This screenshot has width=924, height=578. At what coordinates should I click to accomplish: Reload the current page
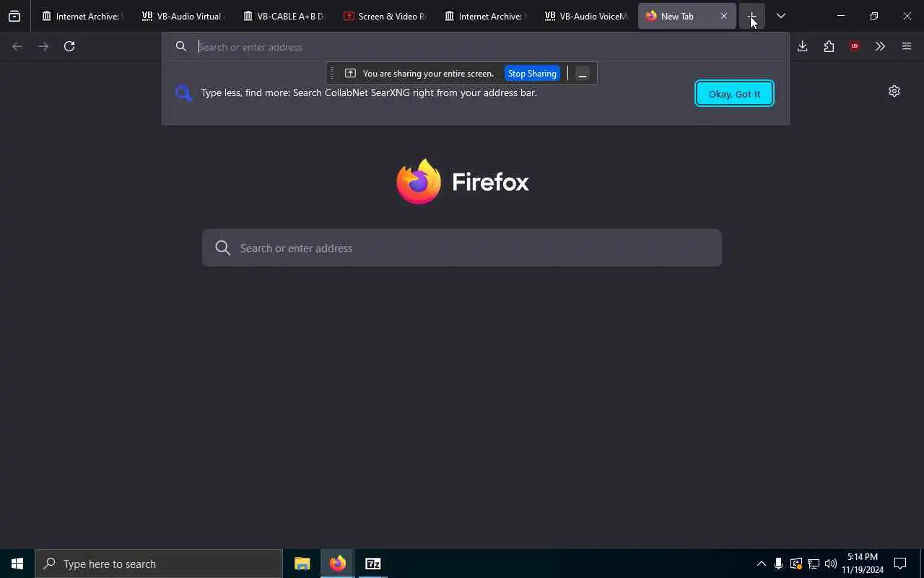[x=69, y=46]
